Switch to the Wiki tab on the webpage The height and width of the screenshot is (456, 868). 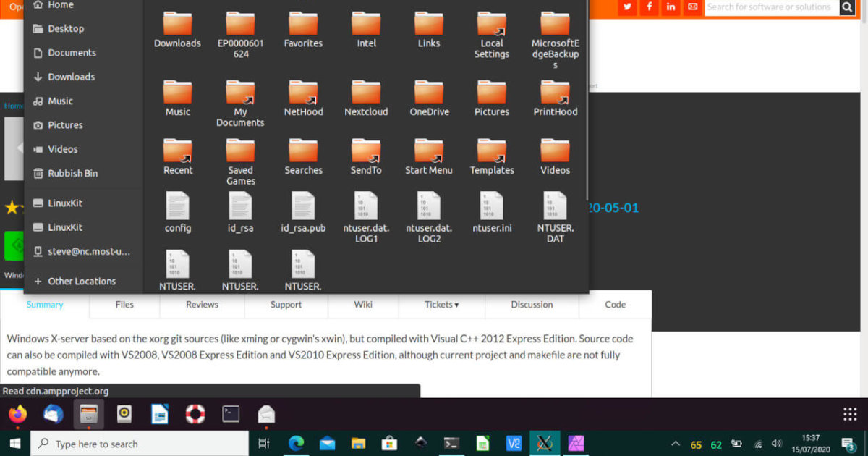click(363, 305)
